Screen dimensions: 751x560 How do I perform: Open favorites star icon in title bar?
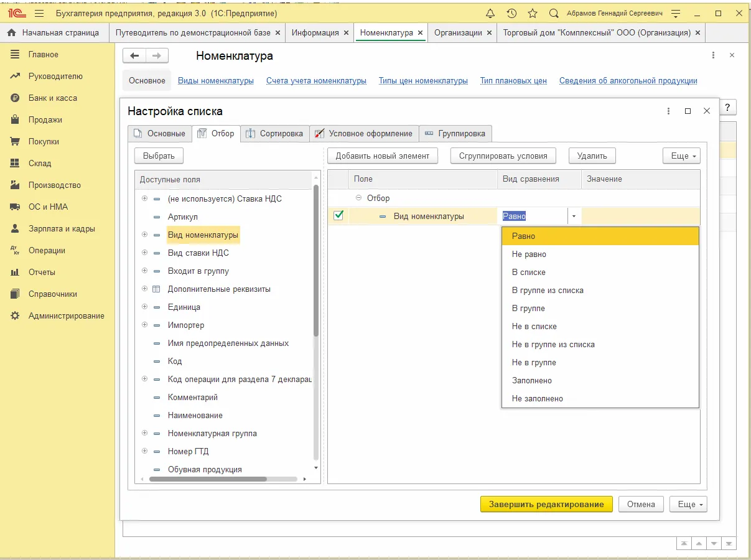pyautogui.click(x=533, y=13)
